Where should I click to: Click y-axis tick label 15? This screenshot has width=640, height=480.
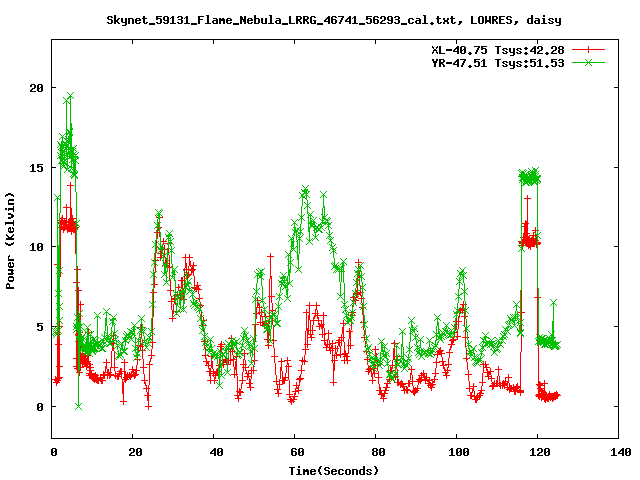[36, 168]
